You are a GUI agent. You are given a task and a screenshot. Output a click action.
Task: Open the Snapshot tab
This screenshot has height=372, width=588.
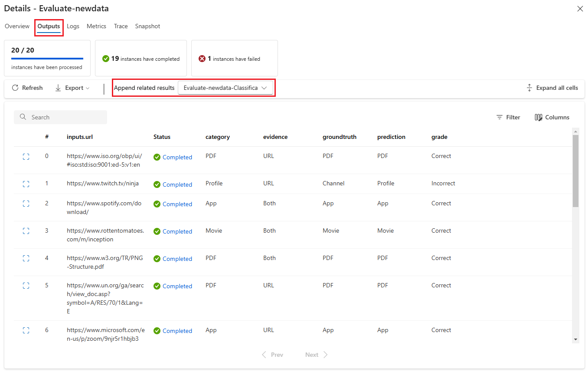(x=147, y=26)
